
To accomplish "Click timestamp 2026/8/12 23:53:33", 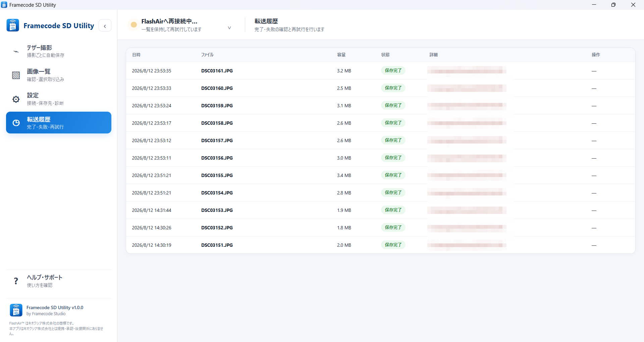I will click(x=152, y=88).
